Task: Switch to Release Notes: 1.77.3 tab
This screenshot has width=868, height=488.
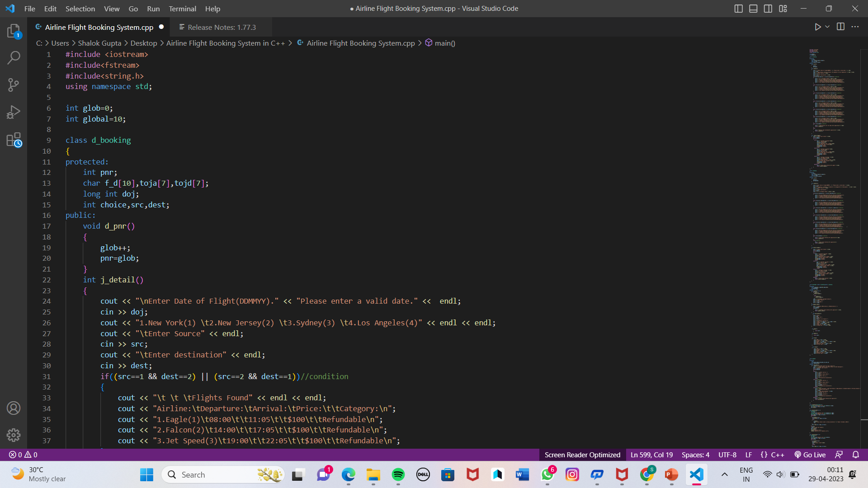Action: (x=222, y=27)
